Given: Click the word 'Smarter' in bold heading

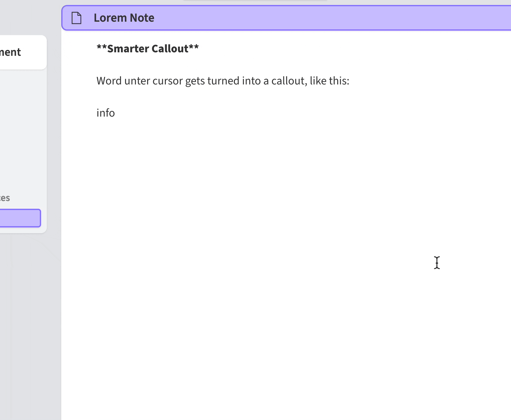Looking at the screenshot, I should point(128,49).
